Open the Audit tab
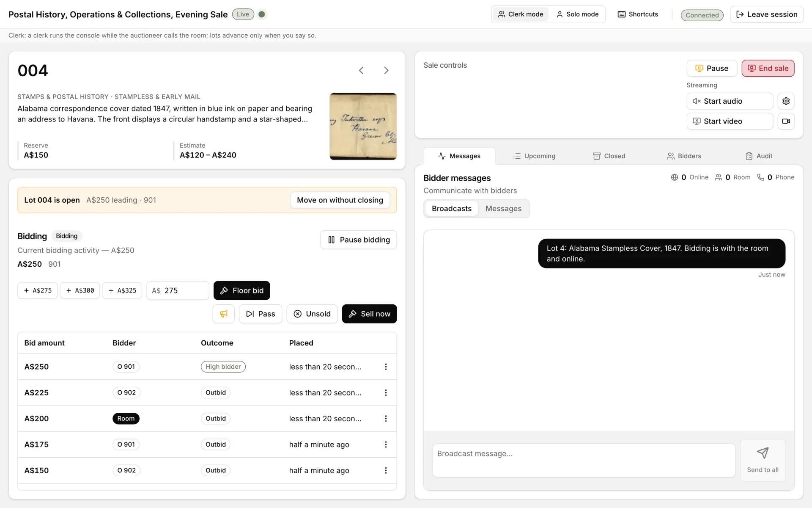Viewport: 812px width, 508px height. pos(759,156)
